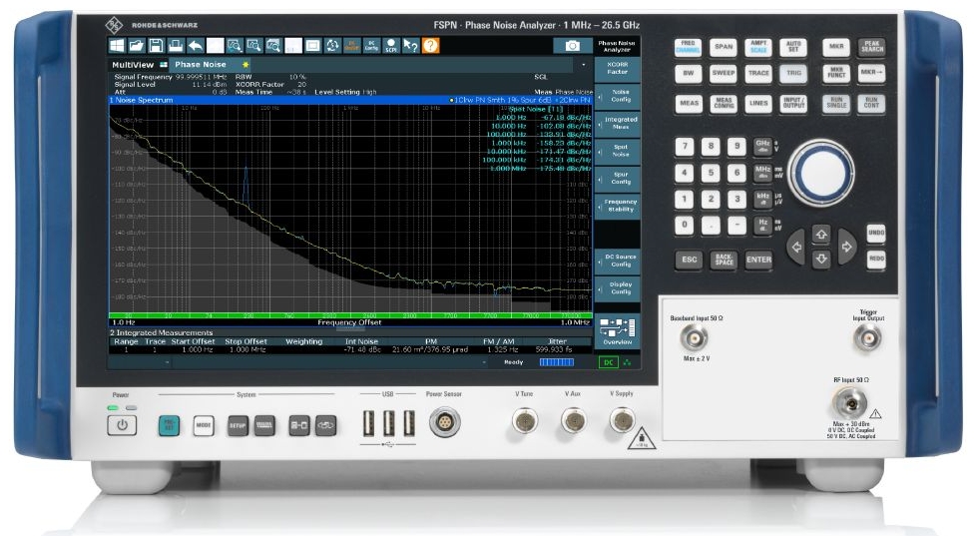Toggle the DC power indicator button
This screenshot has width=980, height=536.
(607, 362)
